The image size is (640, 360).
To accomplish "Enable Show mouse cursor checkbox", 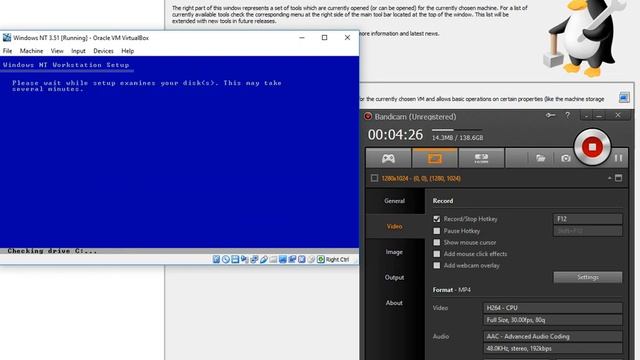I will pos(437,242).
